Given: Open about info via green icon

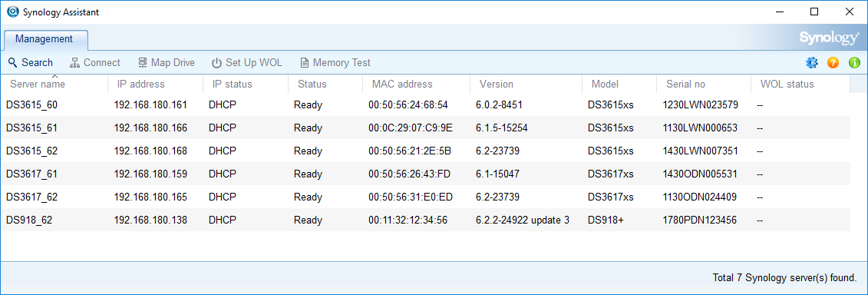Looking at the screenshot, I should [x=855, y=63].
